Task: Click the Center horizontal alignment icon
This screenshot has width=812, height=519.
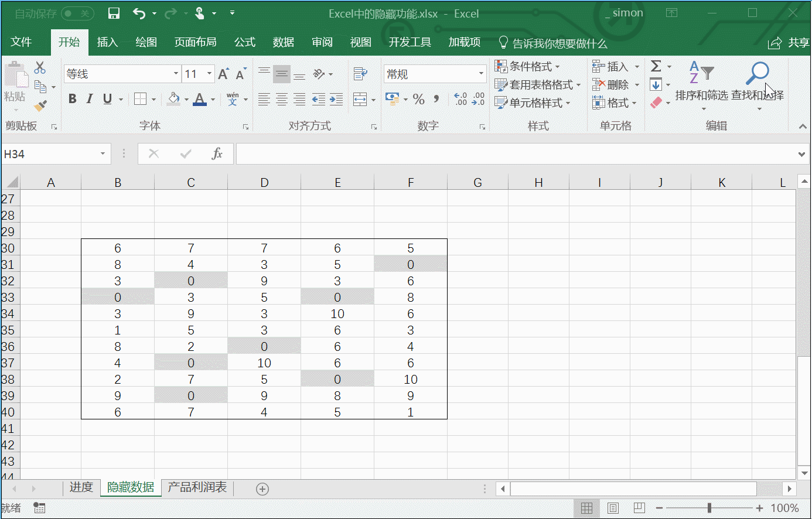Action: click(282, 99)
